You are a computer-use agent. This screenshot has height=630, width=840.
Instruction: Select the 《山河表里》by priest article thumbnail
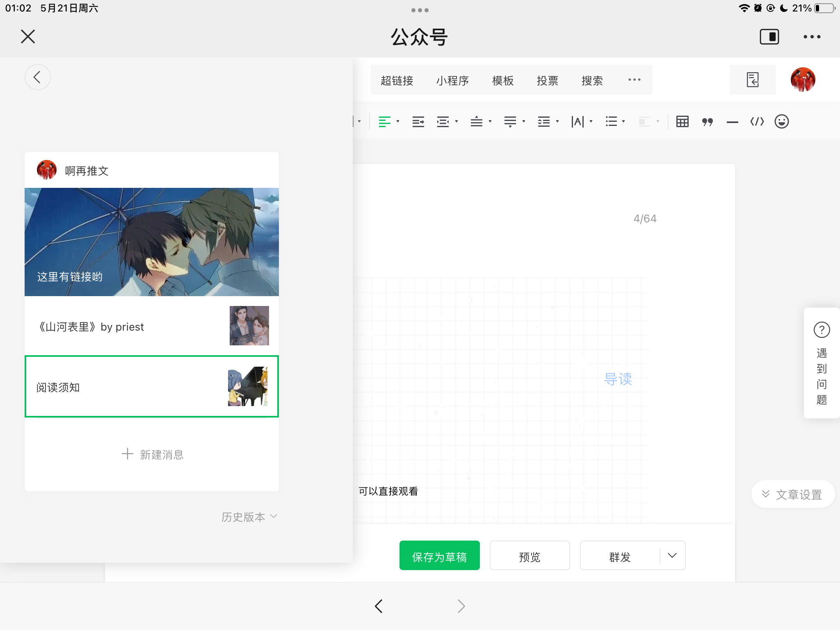(x=249, y=326)
